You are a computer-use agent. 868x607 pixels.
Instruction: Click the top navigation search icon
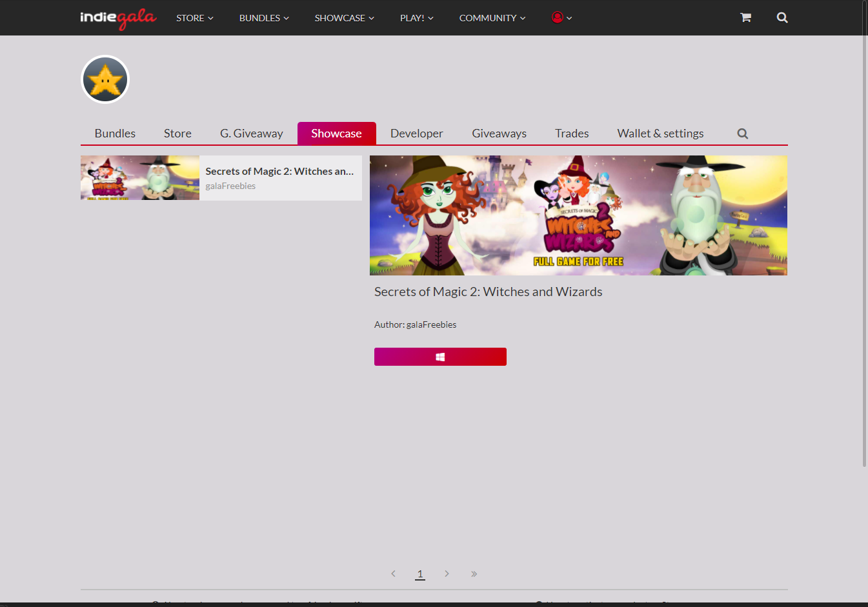click(x=782, y=17)
